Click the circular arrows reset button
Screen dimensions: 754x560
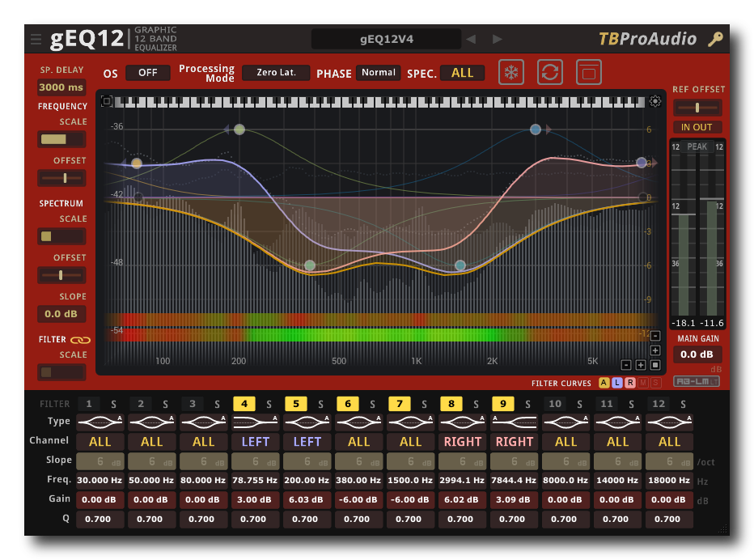[x=550, y=73]
